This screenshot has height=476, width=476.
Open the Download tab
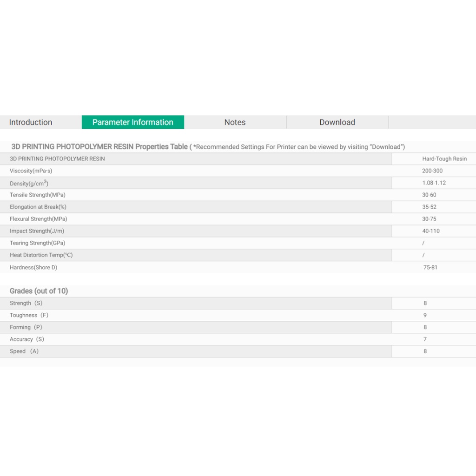point(337,122)
